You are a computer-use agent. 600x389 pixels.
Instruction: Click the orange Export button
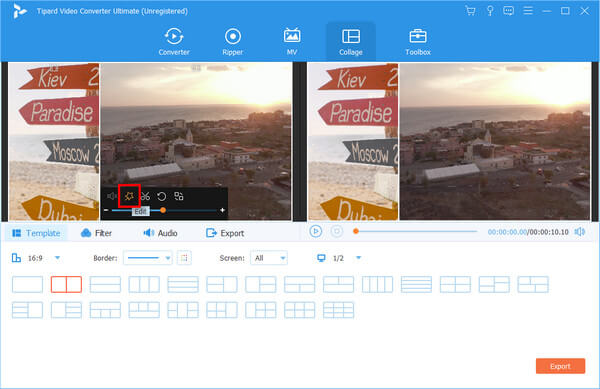coord(560,366)
